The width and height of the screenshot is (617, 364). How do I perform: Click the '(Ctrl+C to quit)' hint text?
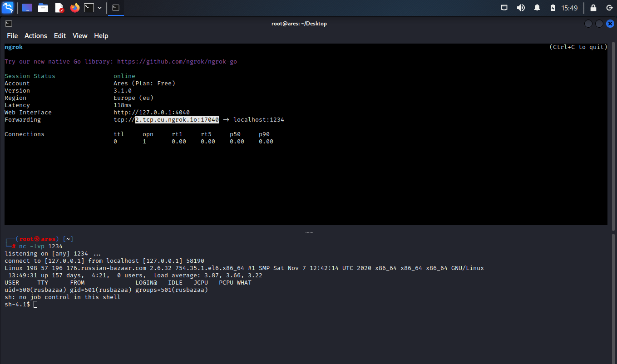tap(578, 47)
